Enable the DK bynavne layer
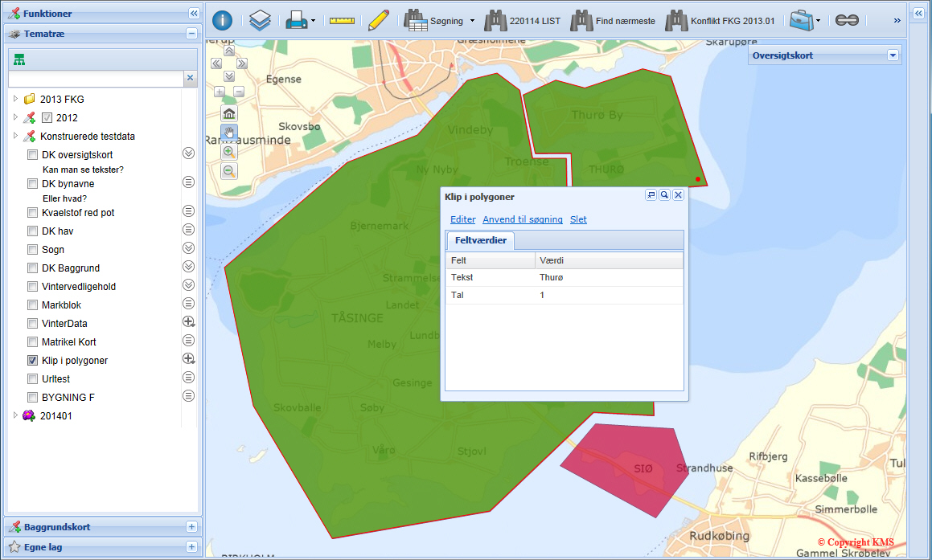The height and width of the screenshot is (560, 932). pos(33,184)
